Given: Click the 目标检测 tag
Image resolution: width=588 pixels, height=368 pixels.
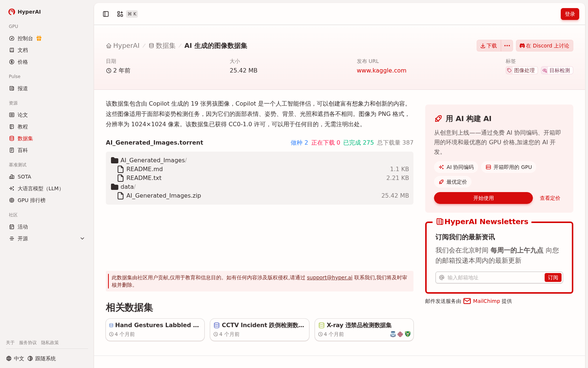Looking at the screenshot, I should click(557, 70).
